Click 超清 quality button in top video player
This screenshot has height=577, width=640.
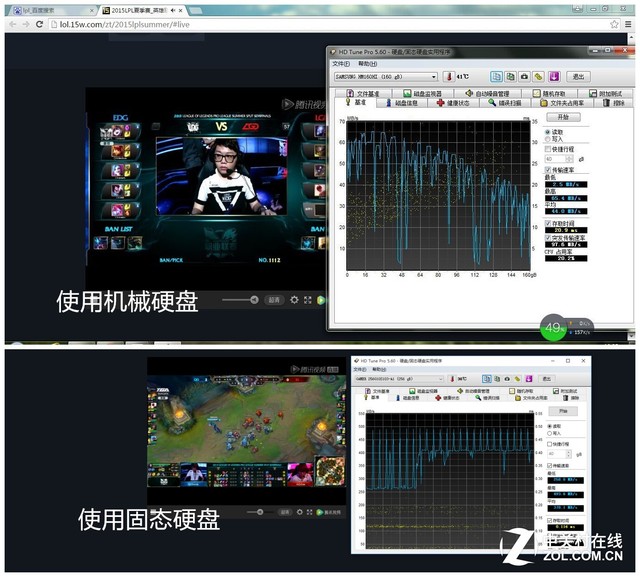tap(274, 300)
